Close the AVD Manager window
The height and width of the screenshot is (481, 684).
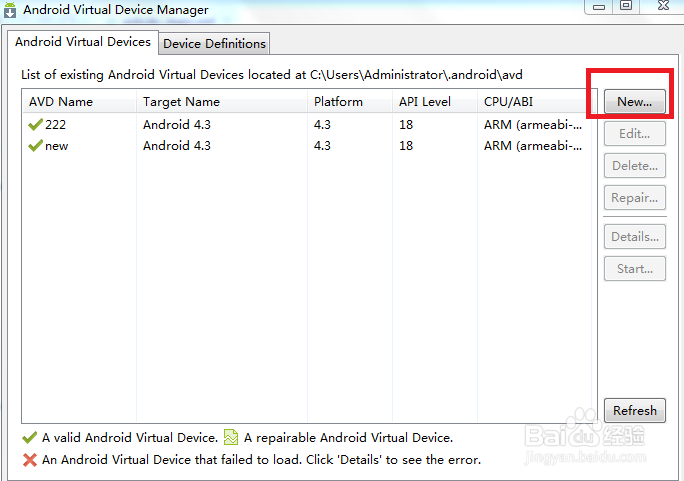pos(663,6)
